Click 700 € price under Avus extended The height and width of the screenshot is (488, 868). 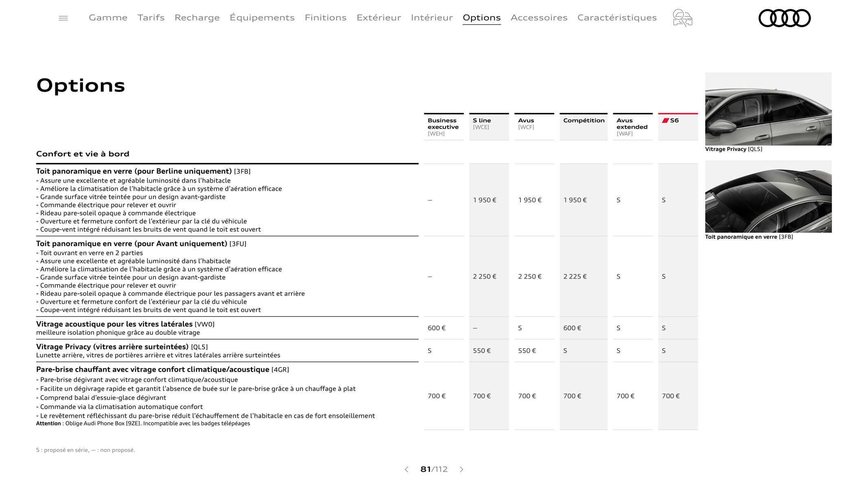[625, 396]
